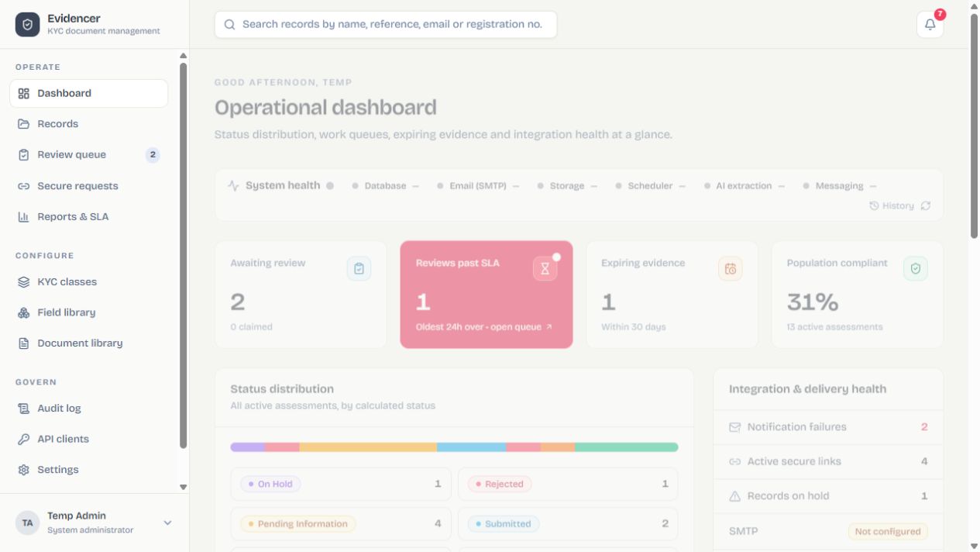
Task: Click the Dashboard grid icon
Action: tap(23, 93)
